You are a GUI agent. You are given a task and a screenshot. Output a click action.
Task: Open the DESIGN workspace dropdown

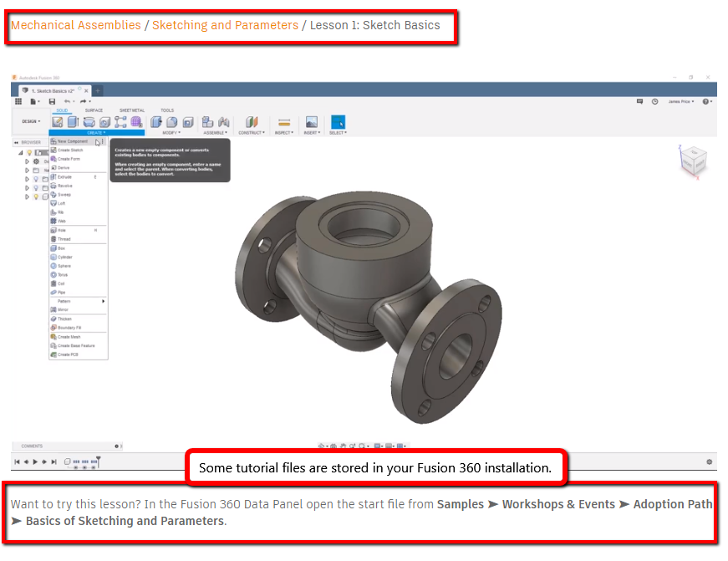click(x=31, y=122)
